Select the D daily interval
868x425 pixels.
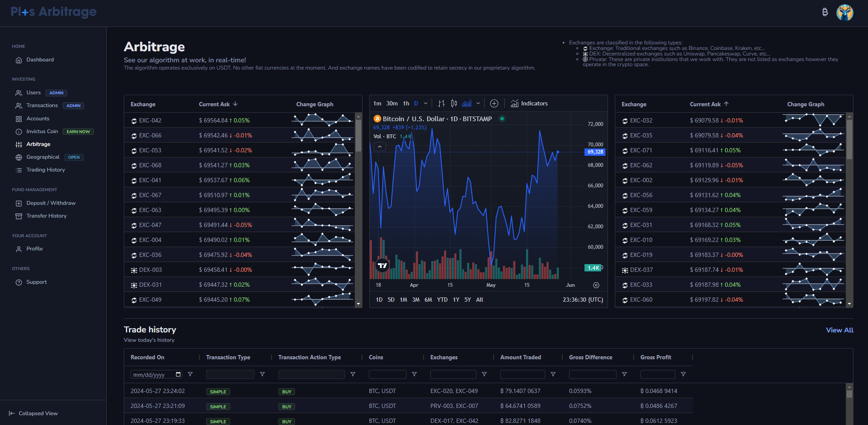coord(416,103)
